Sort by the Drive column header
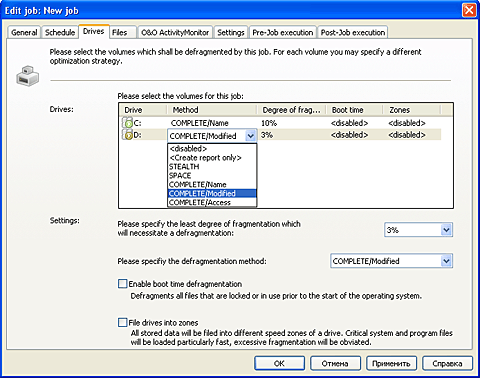The image size is (480, 378). point(143,110)
